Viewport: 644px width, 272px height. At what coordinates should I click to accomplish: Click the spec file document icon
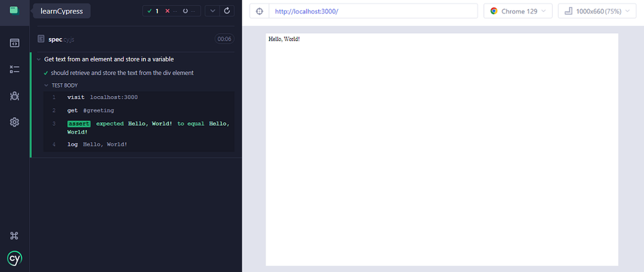[x=41, y=39]
